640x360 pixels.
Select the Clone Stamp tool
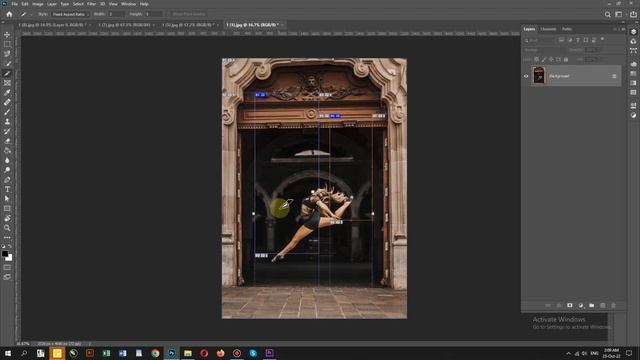[x=7, y=122]
